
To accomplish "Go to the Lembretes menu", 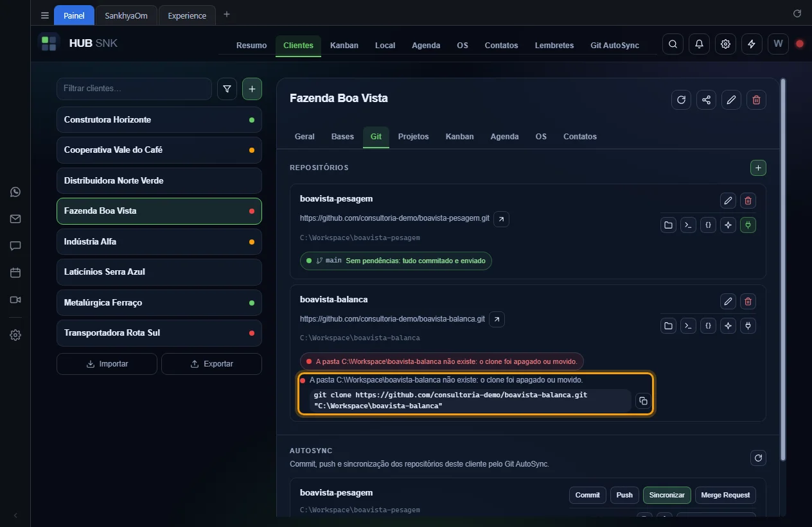I will (554, 46).
